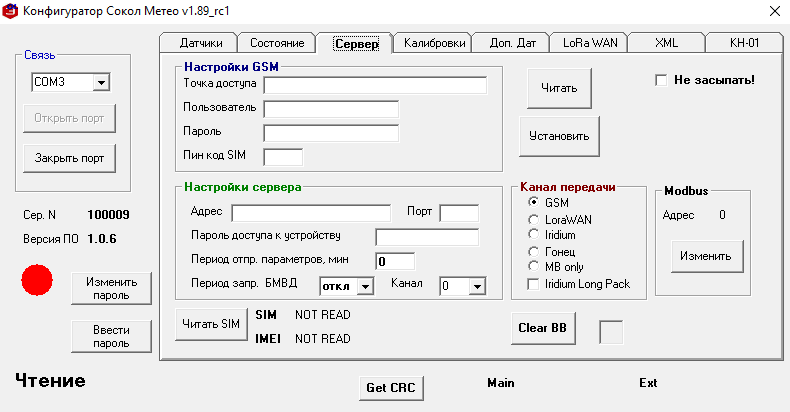The image size is (790, 412).
Task: Click the Ext label
Action: (x=648, y=383)
